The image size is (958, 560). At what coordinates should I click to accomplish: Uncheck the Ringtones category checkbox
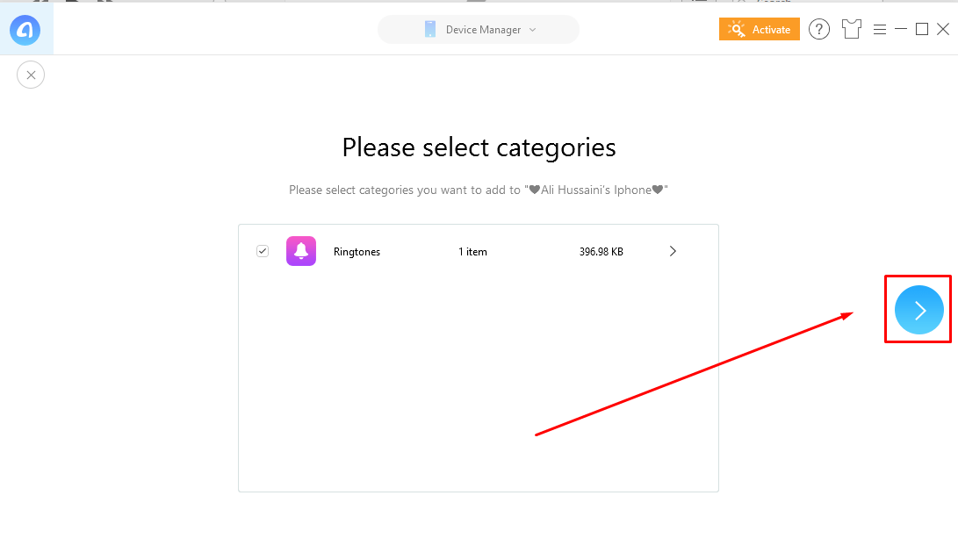click(x=263, y=251)
